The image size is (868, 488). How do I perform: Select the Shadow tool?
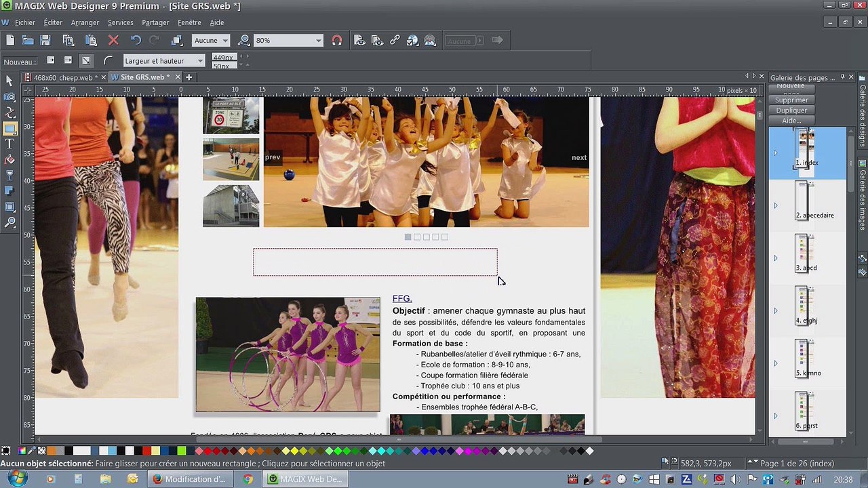click(x=9, y=191)
